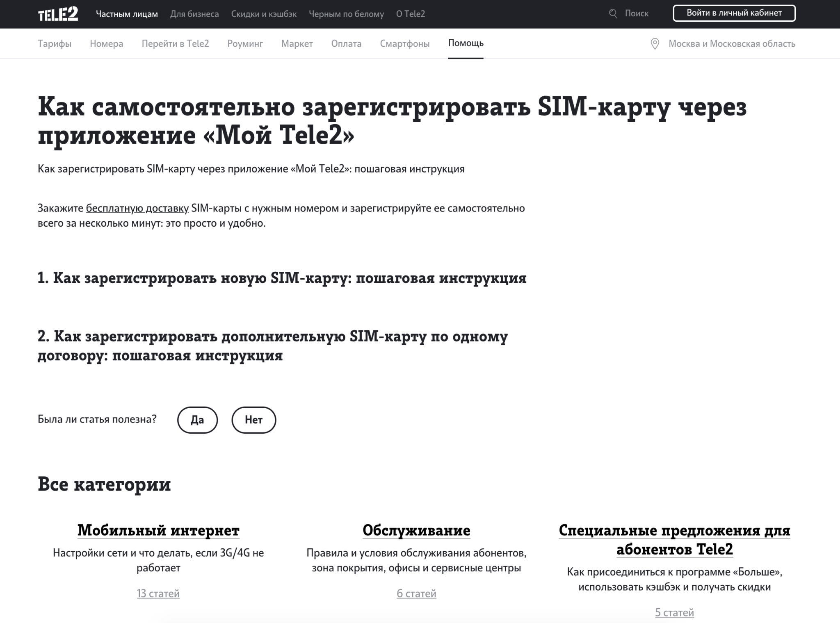
Task: Expand section 1 about new SIM-карту
Action: click(x=282, y=278)
